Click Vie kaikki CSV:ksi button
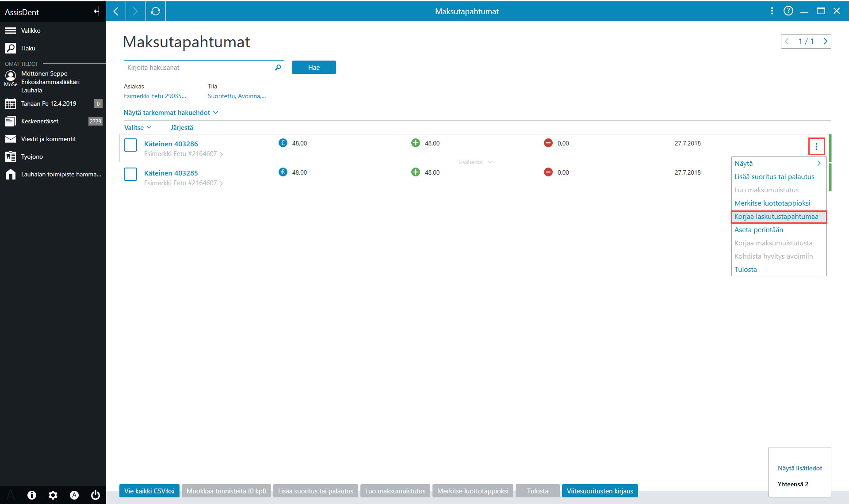The width and height of the screenshot is (849, 504). click(x=149, y=491)
